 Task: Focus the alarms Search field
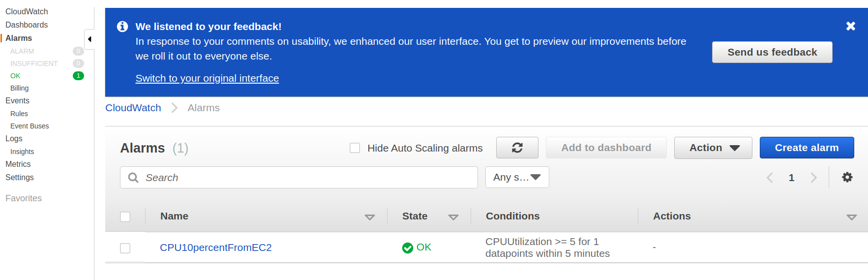(299, 177)
